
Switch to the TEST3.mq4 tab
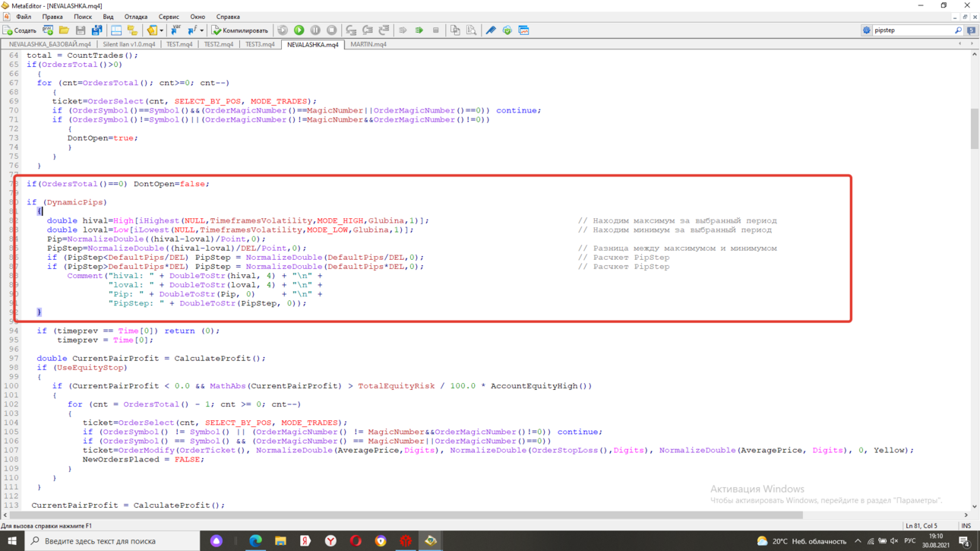tap(260, 45)
